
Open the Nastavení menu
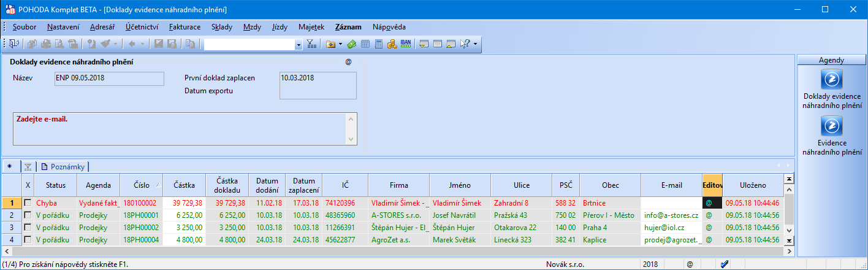click(63, 27)
